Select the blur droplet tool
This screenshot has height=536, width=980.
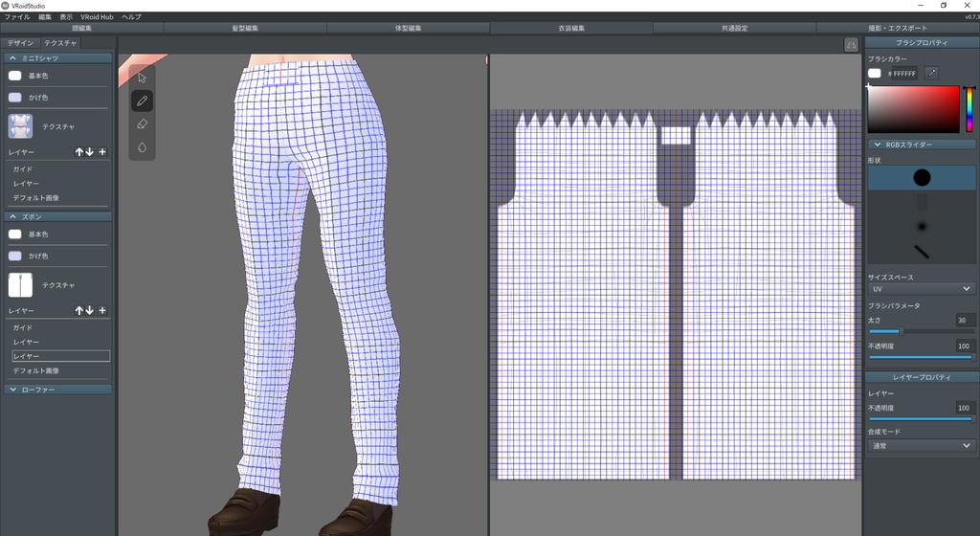pyautogui.click(x=142, y=147)
